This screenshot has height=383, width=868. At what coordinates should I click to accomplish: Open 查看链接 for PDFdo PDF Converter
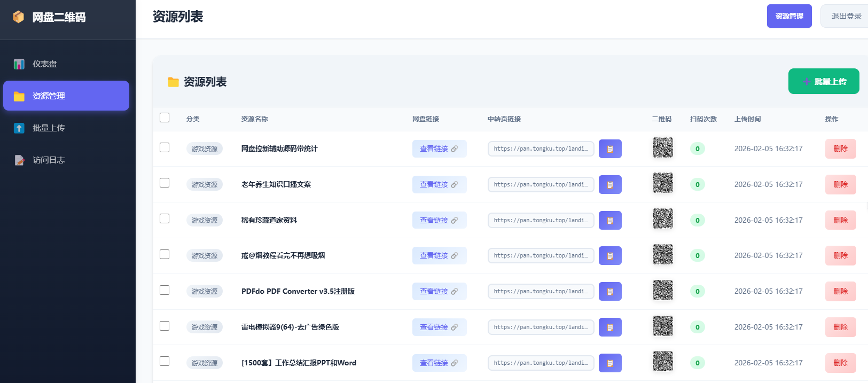point(439,291)
